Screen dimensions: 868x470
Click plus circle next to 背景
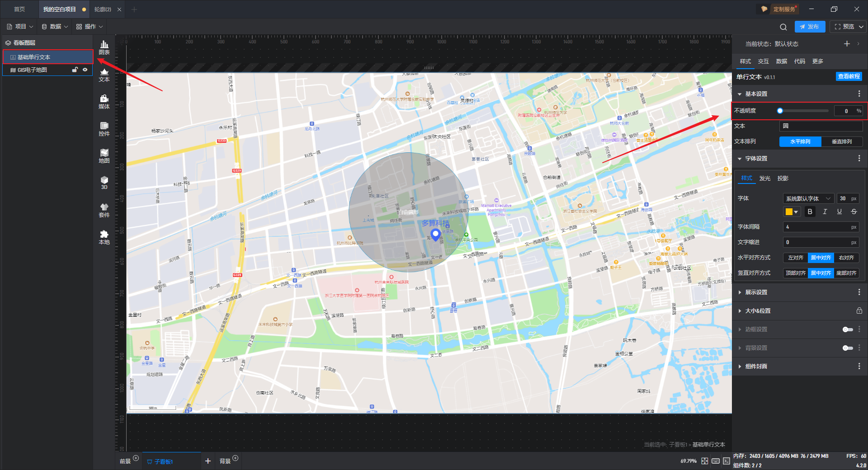click(236, 458)
